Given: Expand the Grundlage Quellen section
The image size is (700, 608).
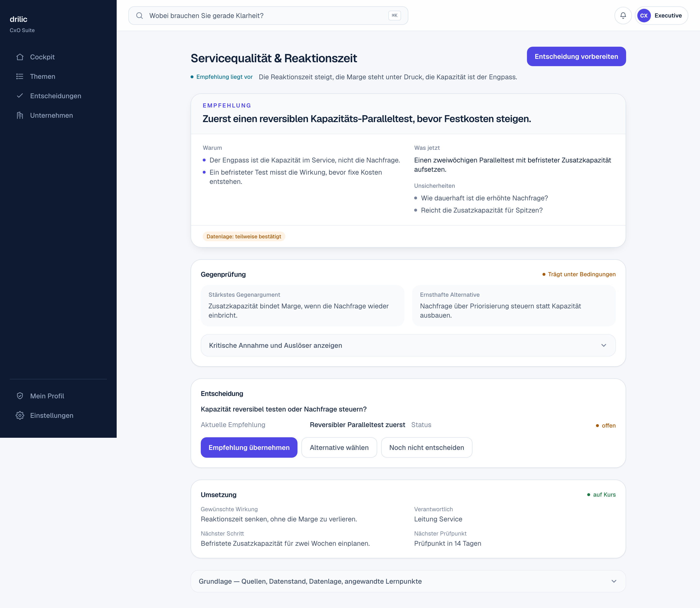Looking at the screenshot, I should 408,581.
